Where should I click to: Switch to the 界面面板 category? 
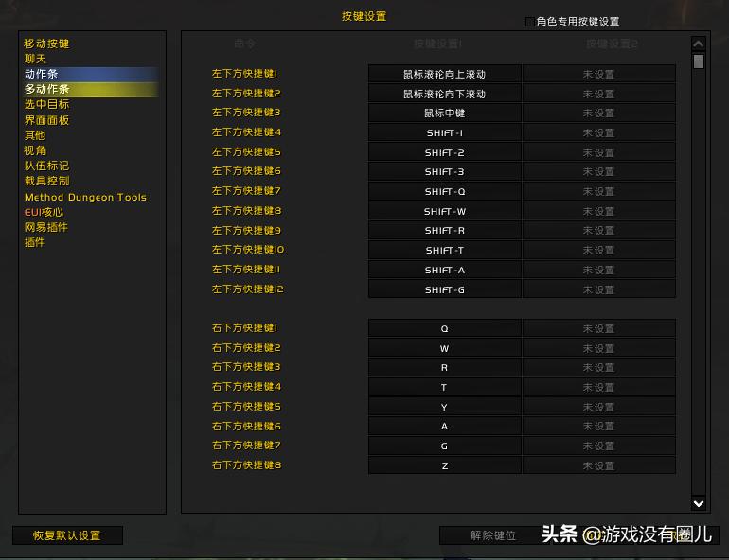(x=46, y=120)
